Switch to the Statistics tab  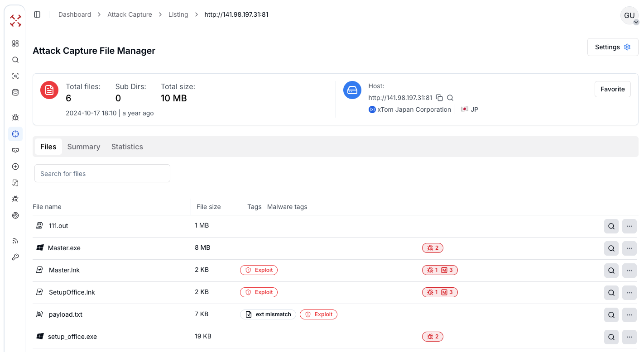[x=127, y=147]
